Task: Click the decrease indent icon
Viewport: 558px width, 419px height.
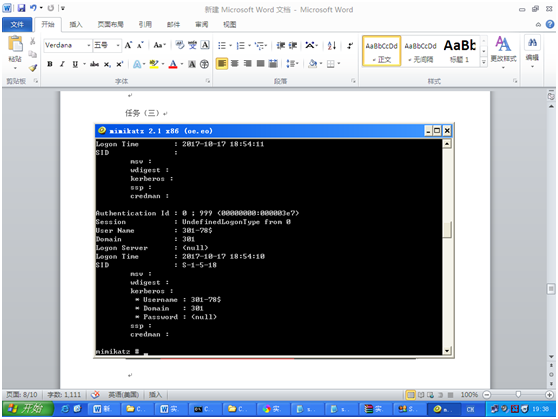Action: (281, 45)
